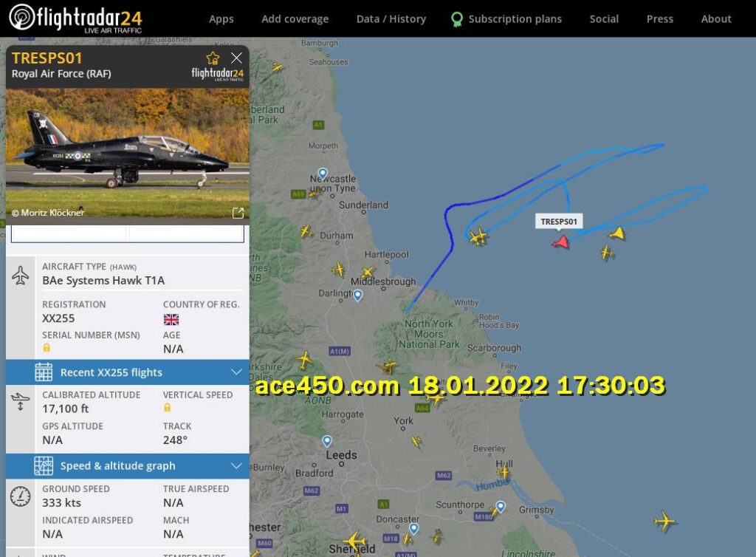Image resolution: width=756 pixels, height=557 pixels.
Task: Select the yellow airliner icon east of Grimsby
Action: (x=665, y=521)
